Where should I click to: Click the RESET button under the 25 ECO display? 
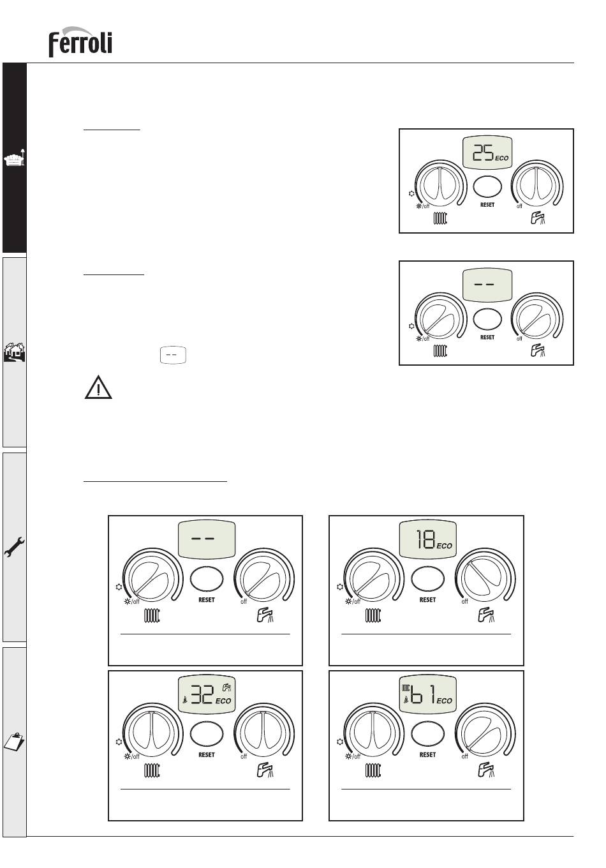487,188
